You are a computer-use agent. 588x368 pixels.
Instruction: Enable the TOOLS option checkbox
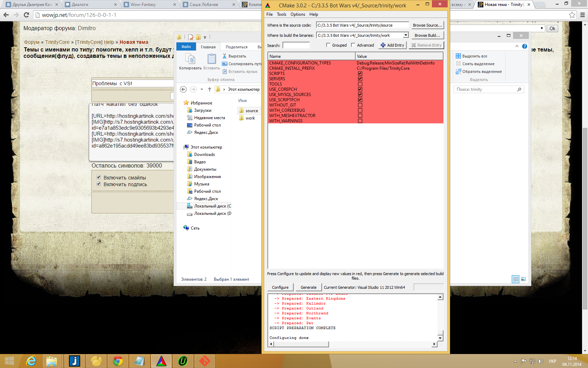point(360,84)
